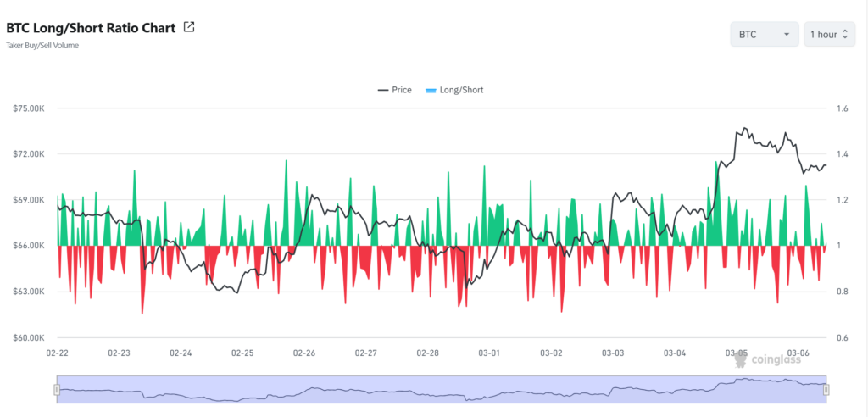Select the 02-22 date on x-axis
The width and height of the screenshot is (868, 417).
point(58,353)
